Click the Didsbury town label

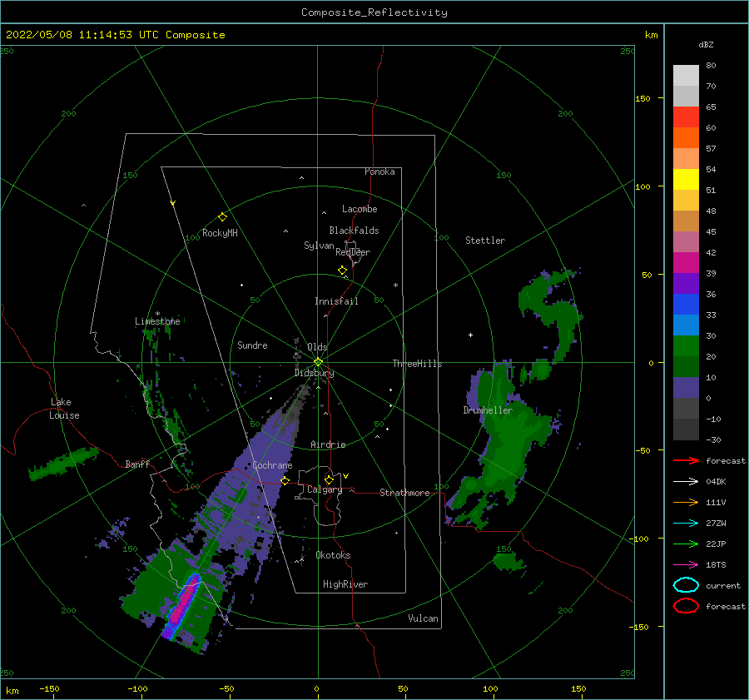click(x=314, y=373)
